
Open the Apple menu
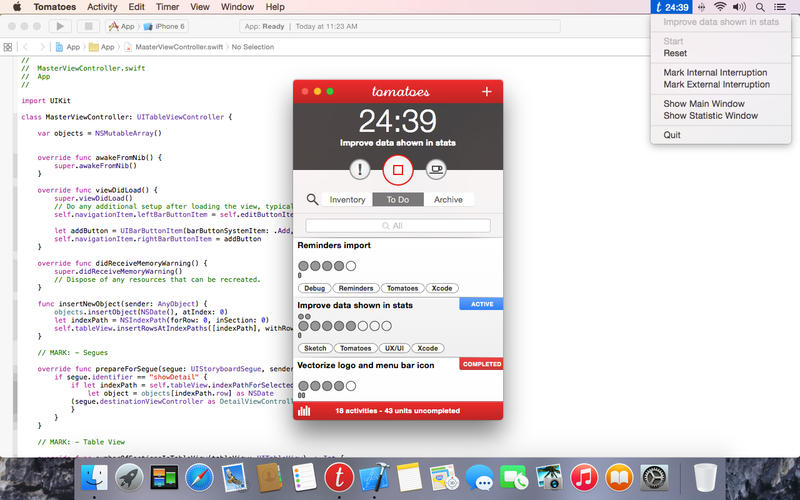coord(17,7)
